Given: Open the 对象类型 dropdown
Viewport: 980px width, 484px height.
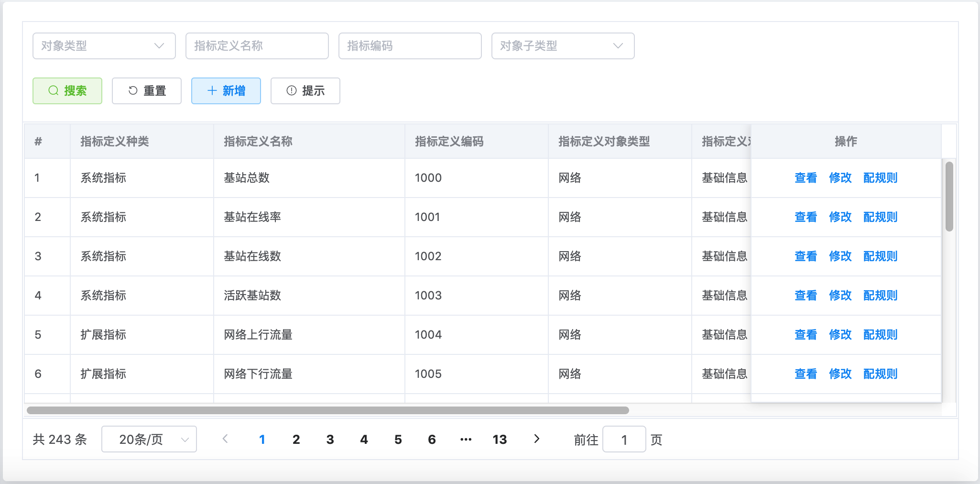Looking at the screenshot, I should 104,46.
